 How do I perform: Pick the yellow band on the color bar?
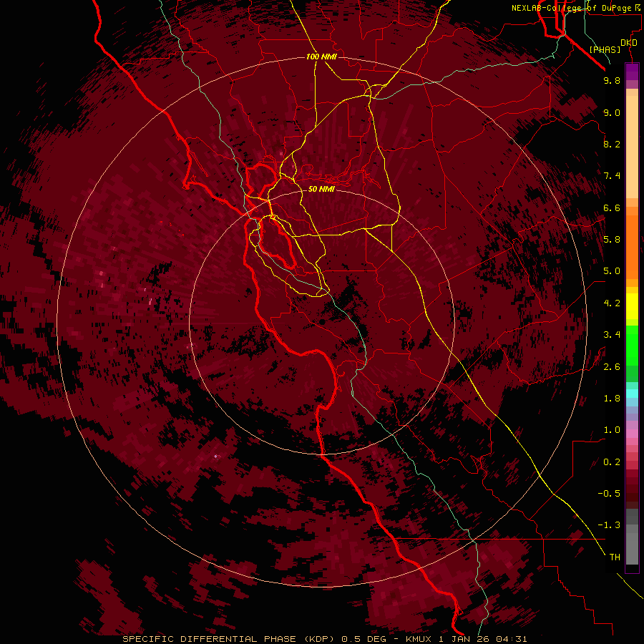pos(632,306)
